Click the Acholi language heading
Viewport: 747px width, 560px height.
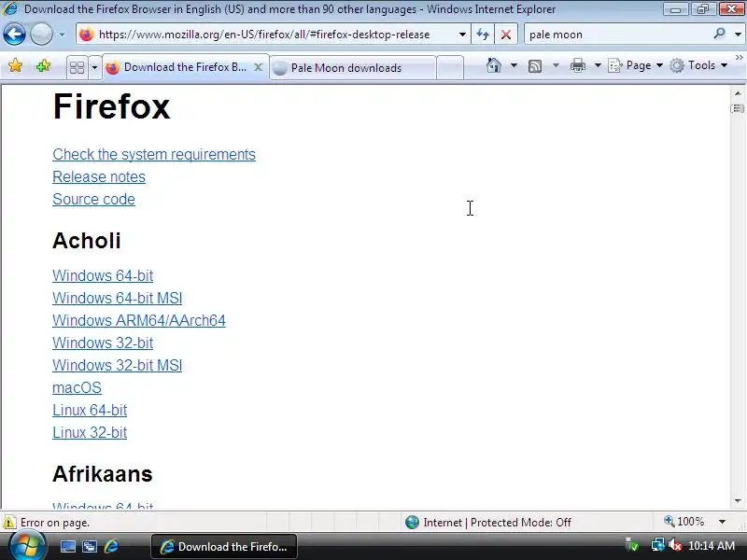click(86, 241)
